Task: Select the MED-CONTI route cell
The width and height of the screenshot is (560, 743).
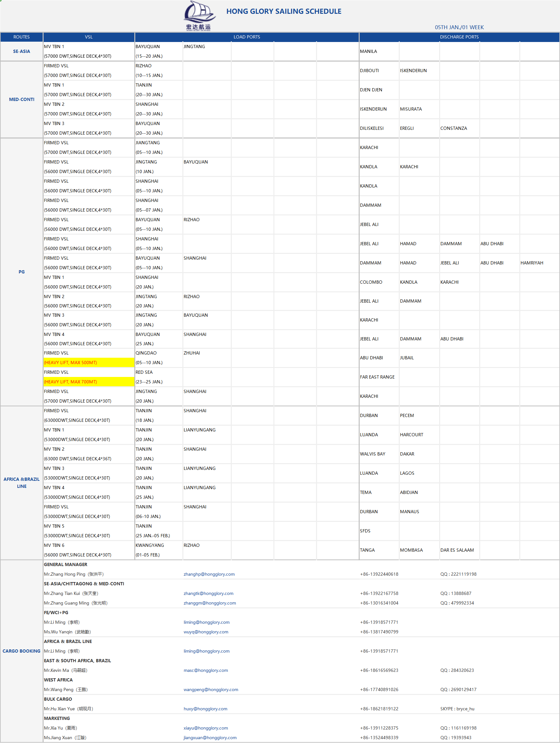Action: (21, 99)
